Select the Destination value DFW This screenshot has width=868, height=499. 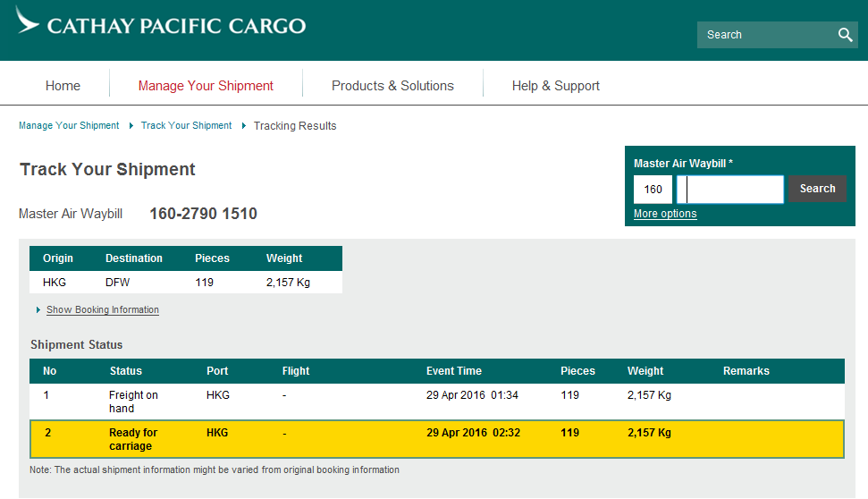[x=117, y=283]
